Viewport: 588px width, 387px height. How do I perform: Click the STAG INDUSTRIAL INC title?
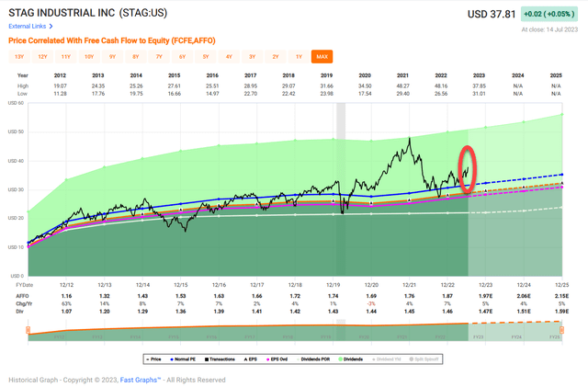(62, 13)
